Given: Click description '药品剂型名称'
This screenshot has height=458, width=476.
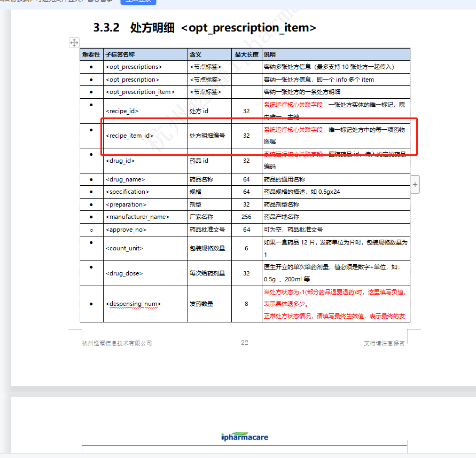Looking at the screenshot, I should (x=282, y=204).
